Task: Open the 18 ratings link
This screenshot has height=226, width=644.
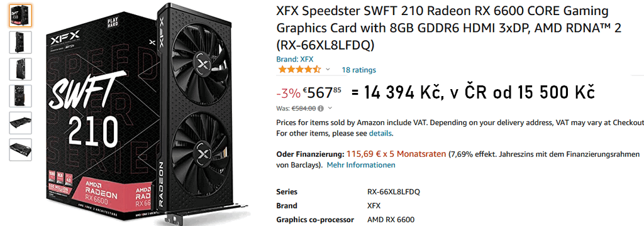Action: pyautogui.click(x=358, y=70)
